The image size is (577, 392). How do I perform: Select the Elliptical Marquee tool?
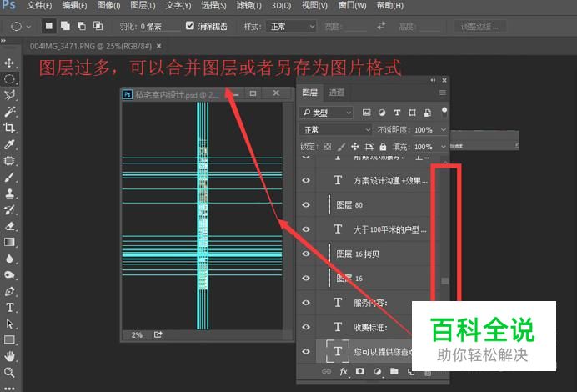click(x=9, y=78)
